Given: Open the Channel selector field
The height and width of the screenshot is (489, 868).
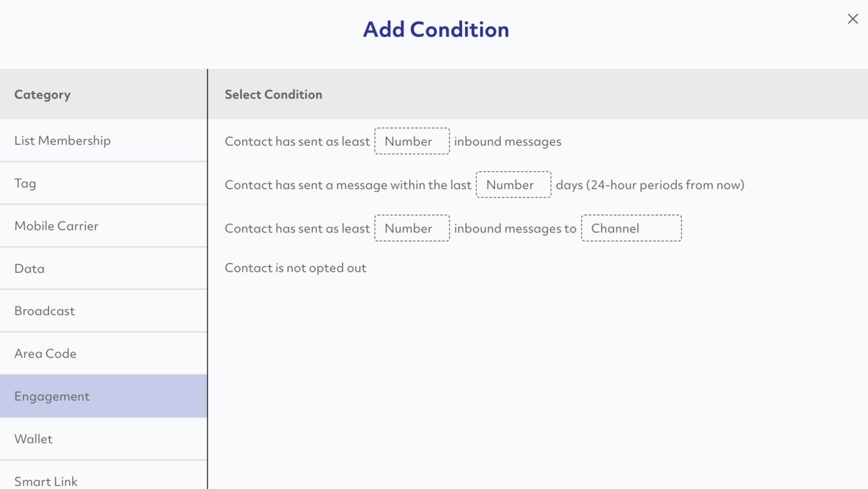Looking at the screenshot, I should coord(631,228).
